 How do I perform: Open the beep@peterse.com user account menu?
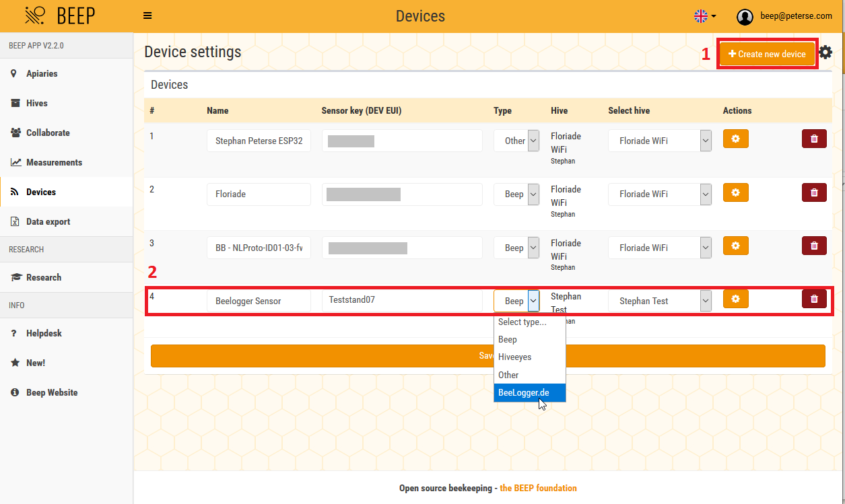point(785,16)
